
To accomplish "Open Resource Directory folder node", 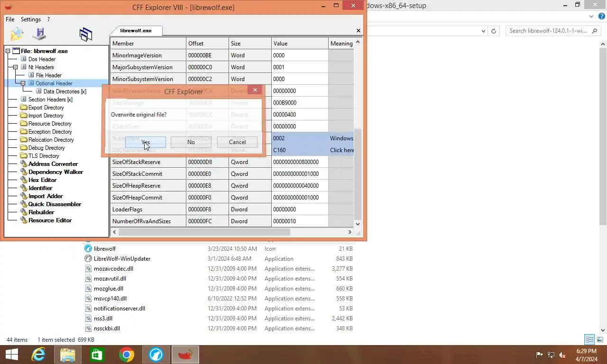I will pos(50,124).
